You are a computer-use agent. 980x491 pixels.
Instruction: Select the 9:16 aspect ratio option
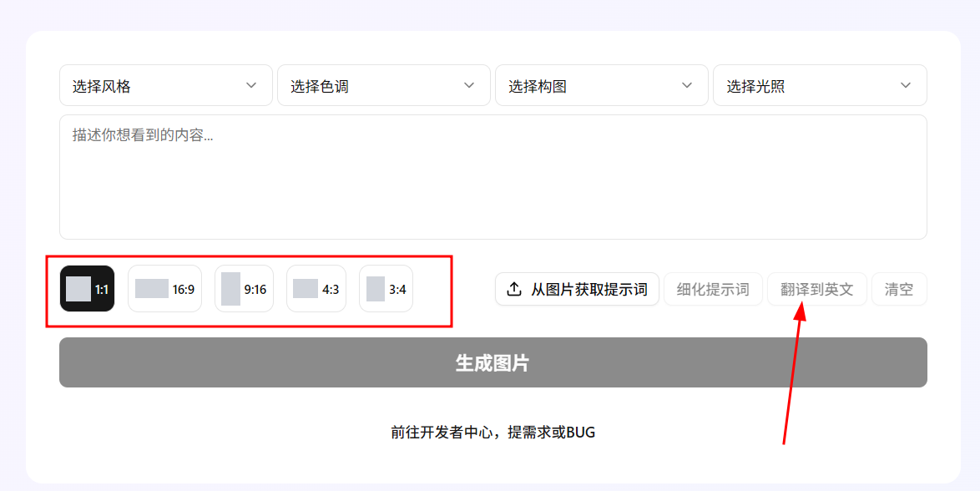click(244, 289)
